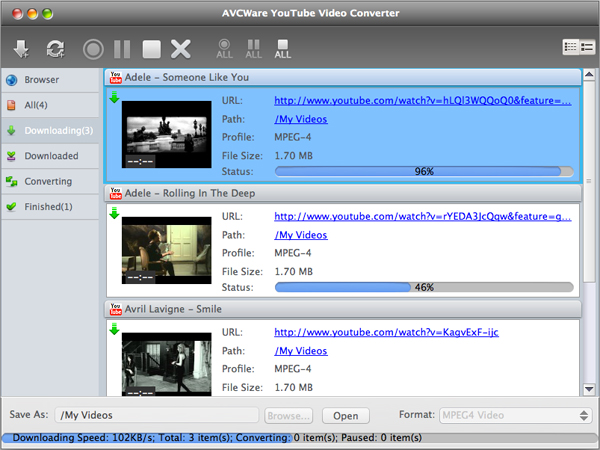Screen dimensions: 600x450
Task: Click the scroll down arrow of task list
Action: [589, 389]
